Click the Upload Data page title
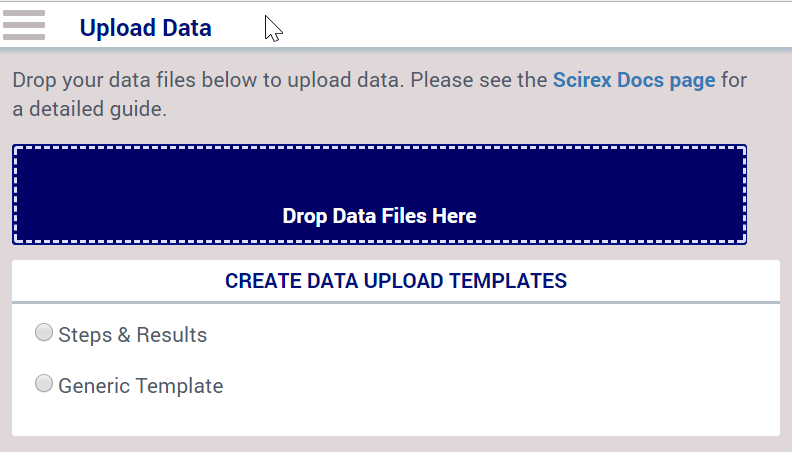 tap(145, 28)
